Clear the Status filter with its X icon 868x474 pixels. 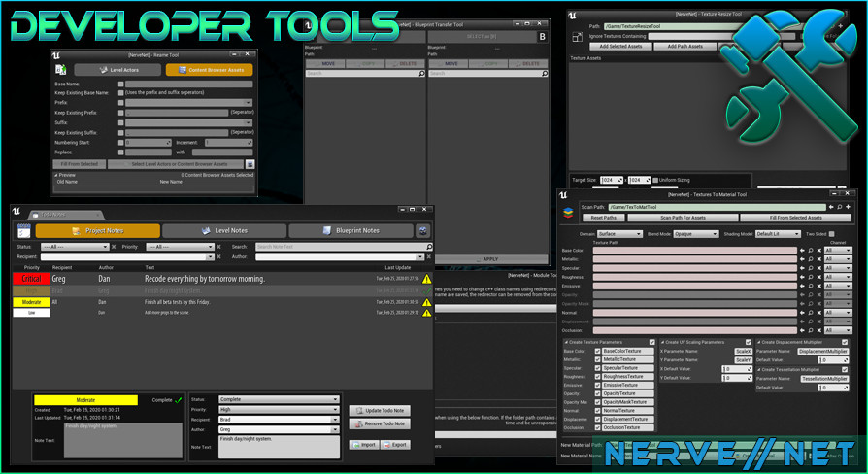click(x=114, y=247)
